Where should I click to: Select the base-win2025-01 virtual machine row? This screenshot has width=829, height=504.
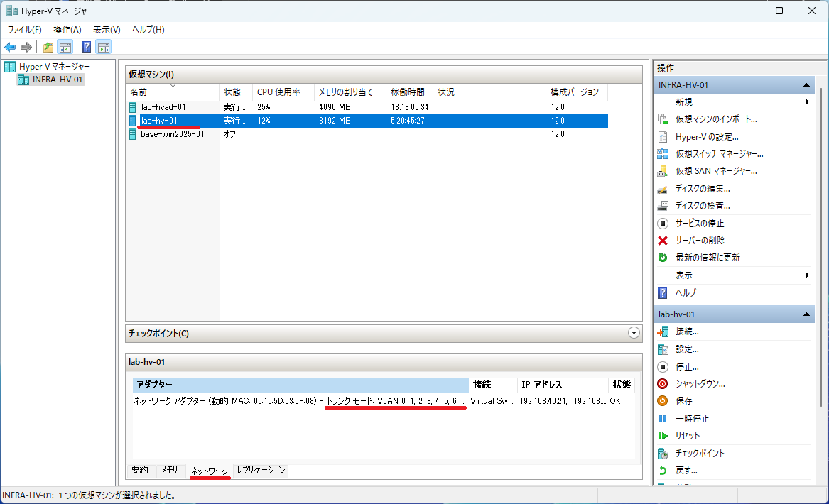pyautogui.click(x=368, y=134)
